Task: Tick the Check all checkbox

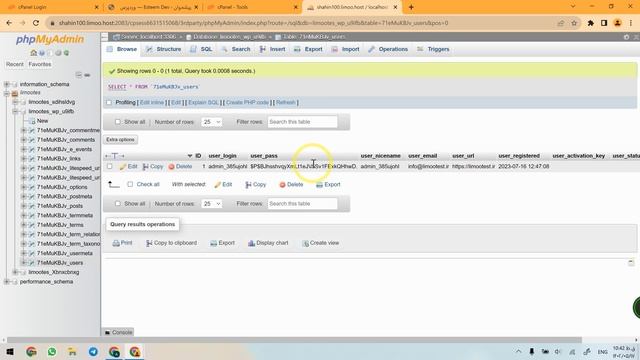Action: (130, 184)
